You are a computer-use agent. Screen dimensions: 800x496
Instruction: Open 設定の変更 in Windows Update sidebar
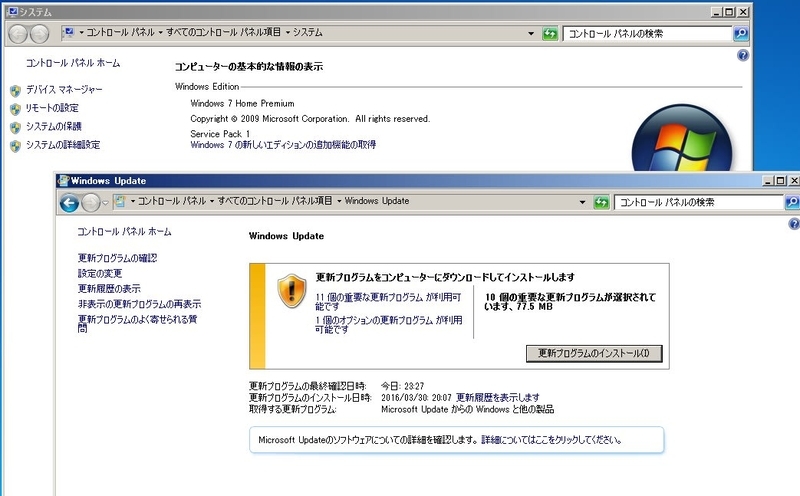click(100, 274)
